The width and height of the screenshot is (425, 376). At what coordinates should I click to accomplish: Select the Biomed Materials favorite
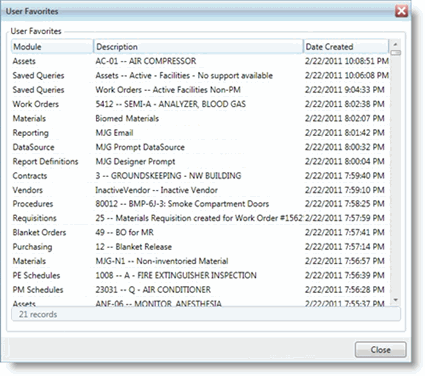200,118
